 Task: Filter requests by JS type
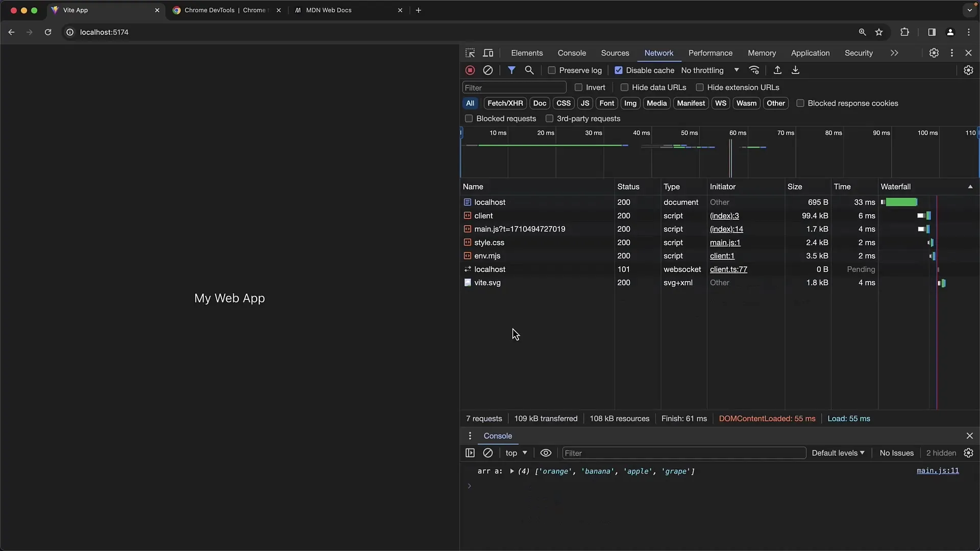[585, 103]
